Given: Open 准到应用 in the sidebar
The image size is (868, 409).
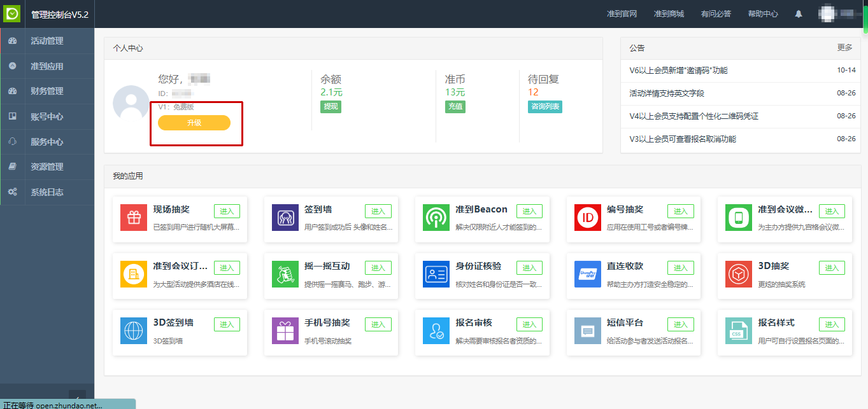Looking at the screenshot, I should point(47,66).
